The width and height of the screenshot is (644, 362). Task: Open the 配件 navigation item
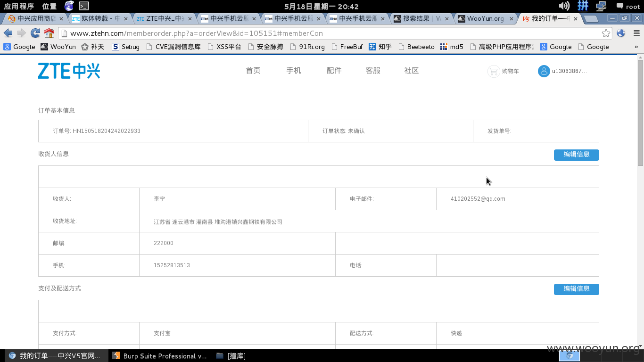[334, 71]
